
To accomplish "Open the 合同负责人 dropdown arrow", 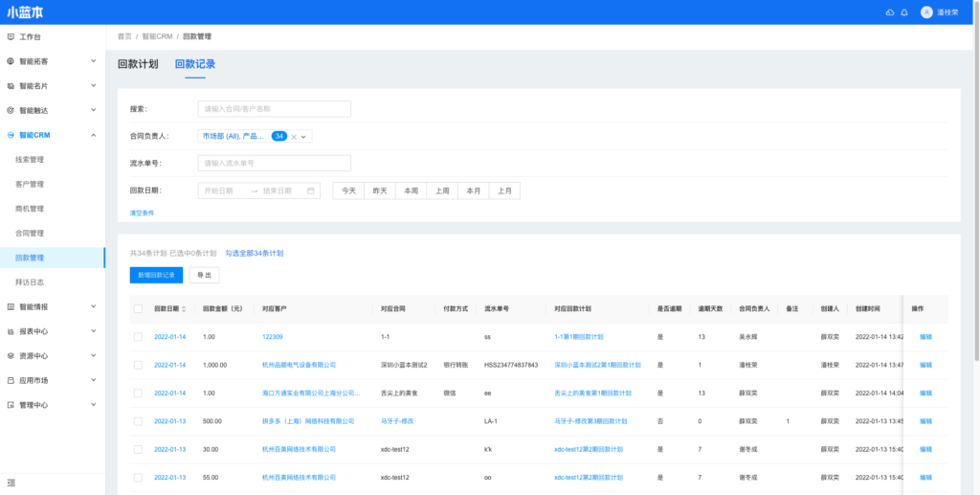I will click(x=305, y=137).
